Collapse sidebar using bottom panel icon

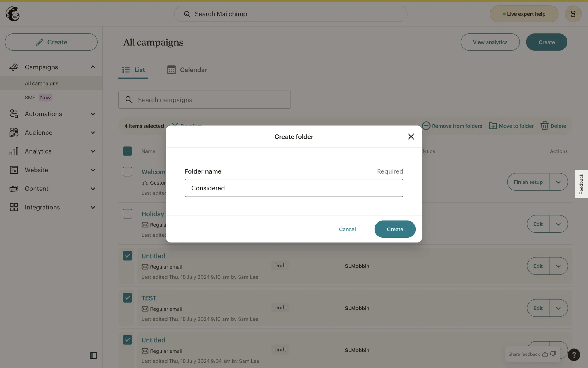click(93, 355)
